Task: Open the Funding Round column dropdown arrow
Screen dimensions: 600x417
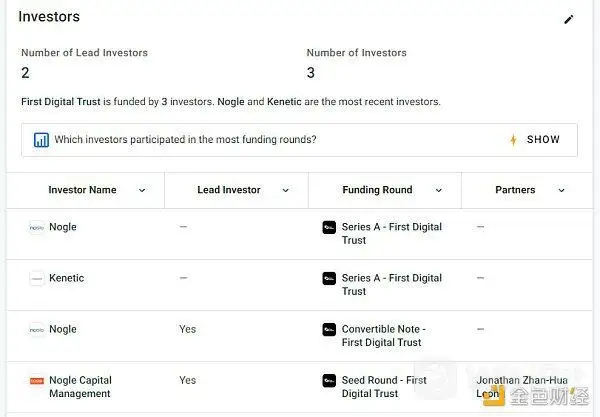Action: click(438, 191)
